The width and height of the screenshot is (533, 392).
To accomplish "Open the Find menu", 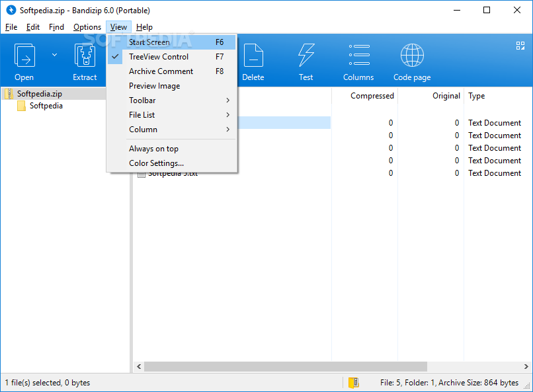I will 56,27.
